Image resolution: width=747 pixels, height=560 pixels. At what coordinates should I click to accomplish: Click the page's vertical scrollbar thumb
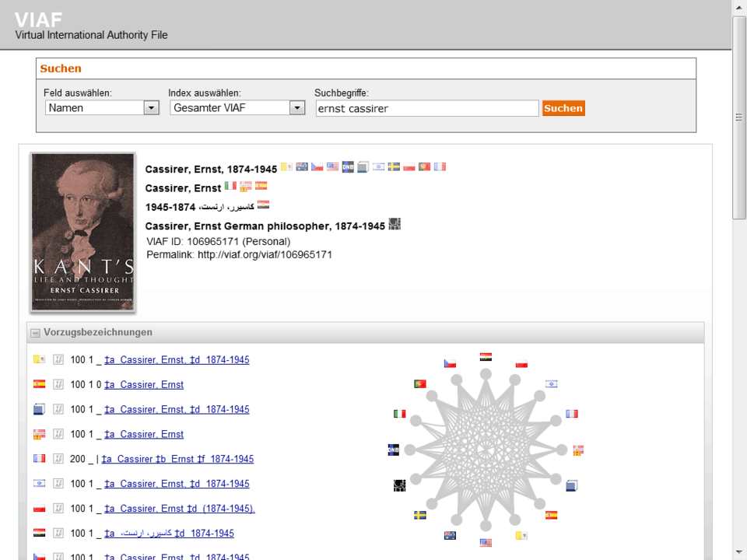point(739,117)
